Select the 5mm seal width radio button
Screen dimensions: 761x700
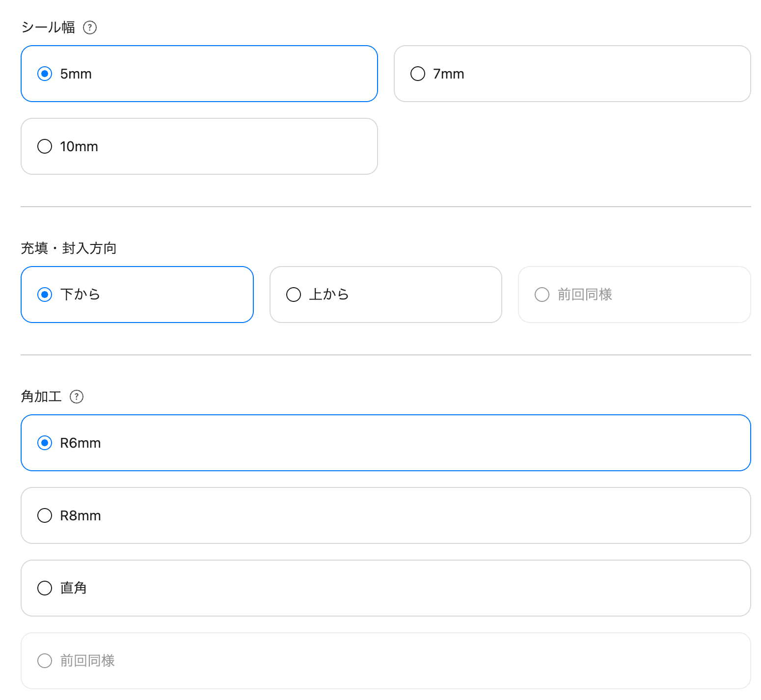(45, 74)
